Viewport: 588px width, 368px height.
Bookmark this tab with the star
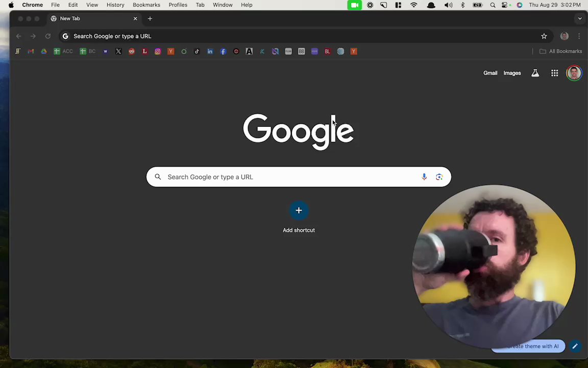[544, 36]
